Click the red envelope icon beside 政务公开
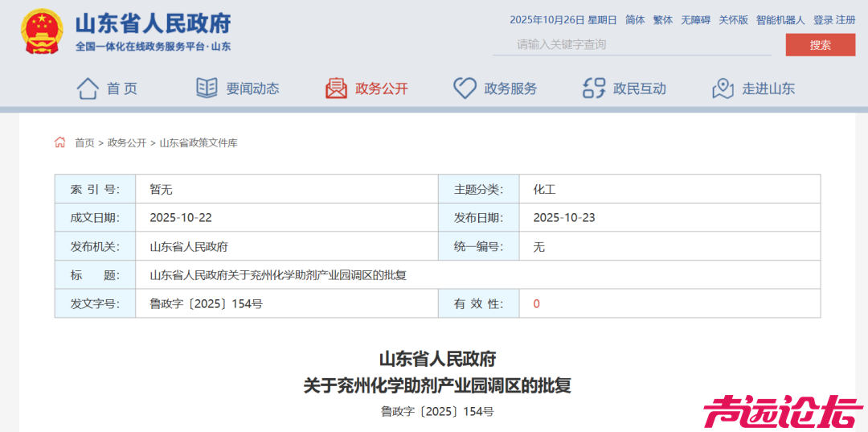This screenshot has width=868, height=432. tap(336, 88)
